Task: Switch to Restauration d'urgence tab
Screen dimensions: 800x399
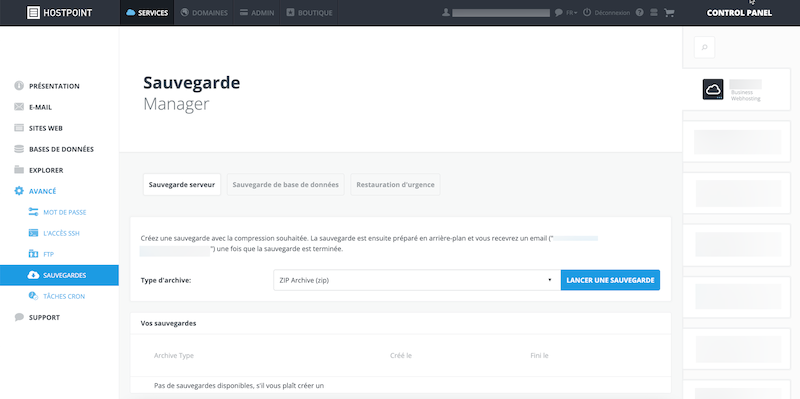Action: tap(395, 185)
